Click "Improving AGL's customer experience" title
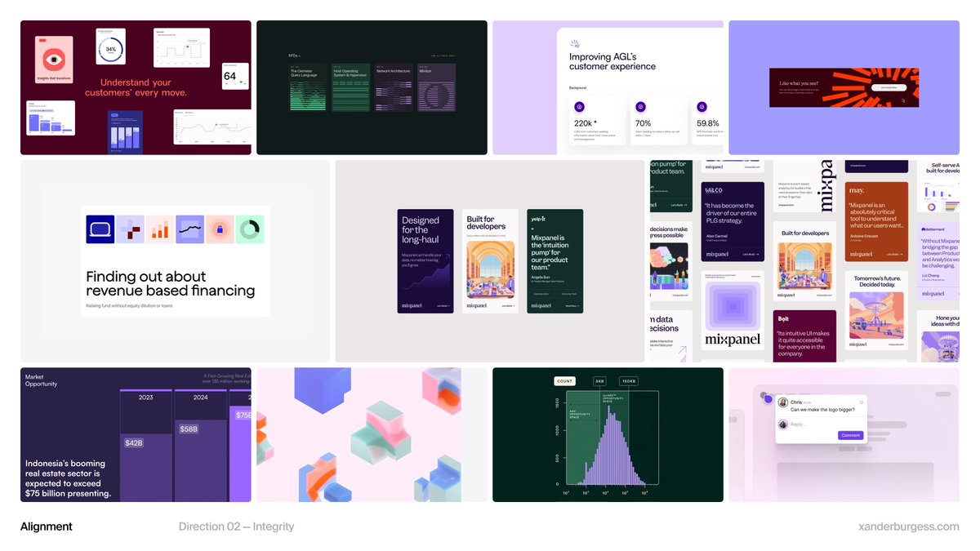 point(612,61)
